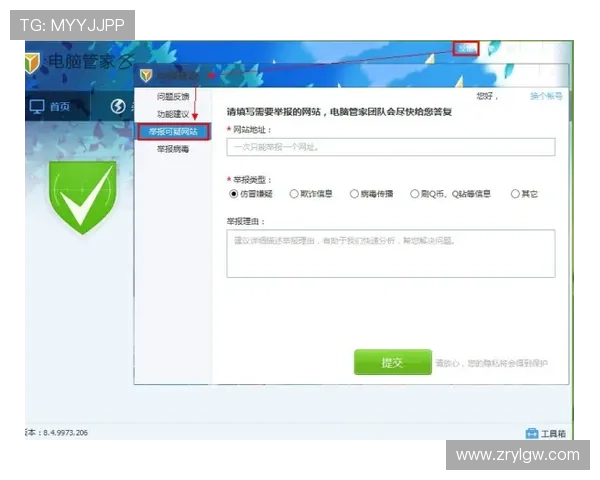
Task: Click the 换个帐号 switch account link
Action: pyautogui.click(x=546, y=96)
